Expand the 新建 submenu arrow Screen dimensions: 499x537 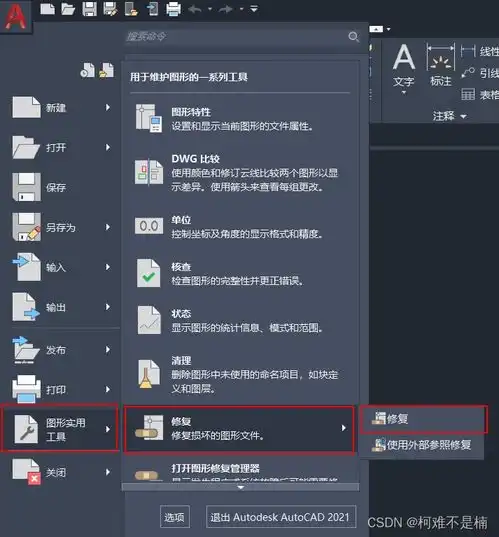click(x=108, y=108)
